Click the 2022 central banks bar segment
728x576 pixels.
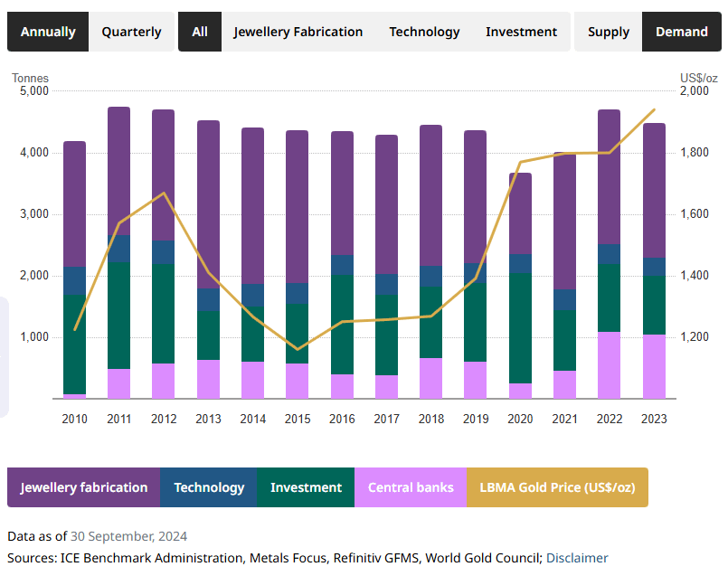[609, 365]
